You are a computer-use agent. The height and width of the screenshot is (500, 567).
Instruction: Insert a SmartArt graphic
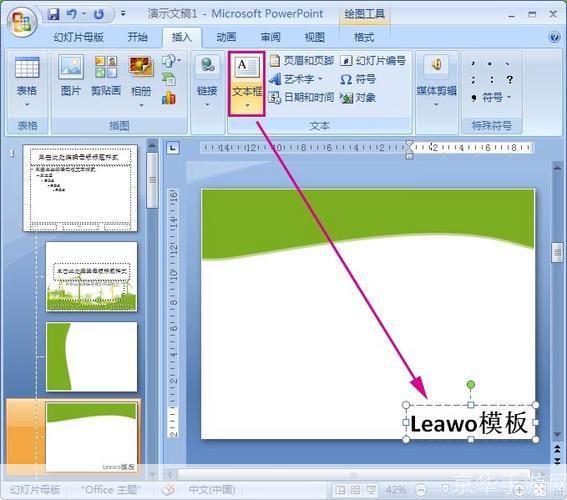click(169, 79)
